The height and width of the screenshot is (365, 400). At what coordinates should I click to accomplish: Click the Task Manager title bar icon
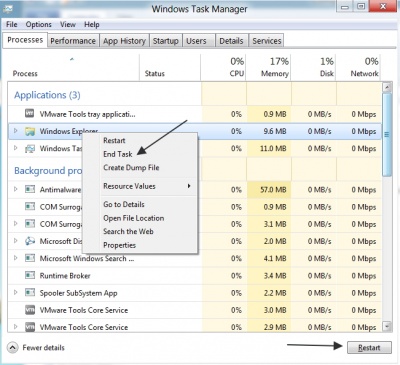[x=8, y=9]
